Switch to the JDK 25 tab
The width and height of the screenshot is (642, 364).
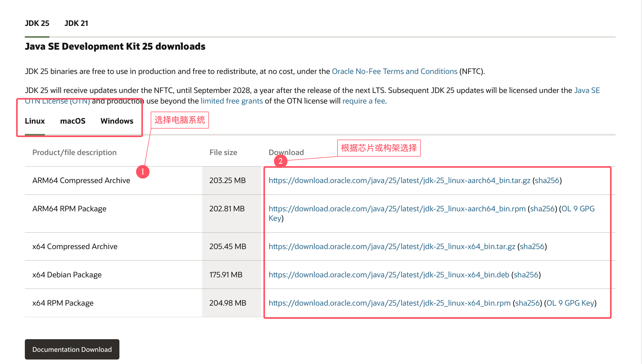[37, 23]
